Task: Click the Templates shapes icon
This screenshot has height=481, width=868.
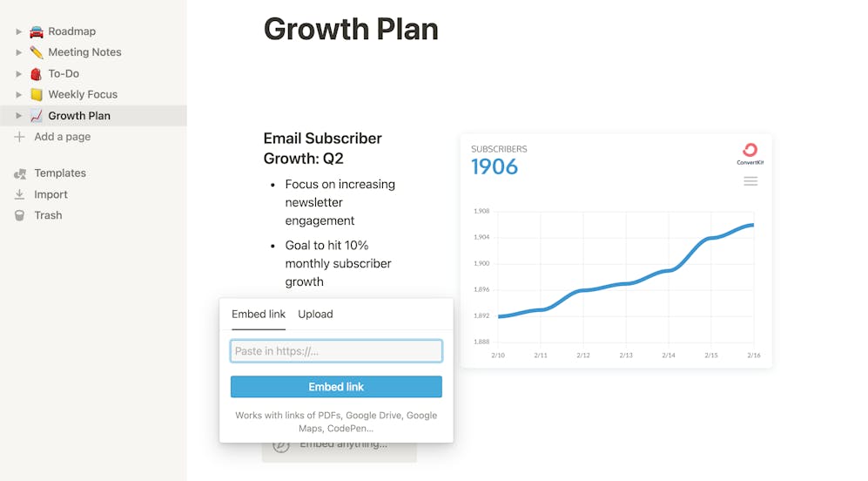Action: [x=20, y=173]
